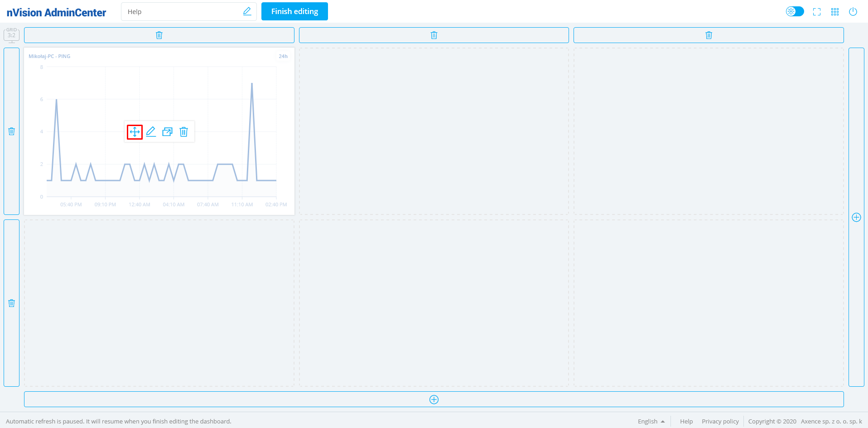Add a new column on right
Screen dimensions: 868x428
point(856,217)
